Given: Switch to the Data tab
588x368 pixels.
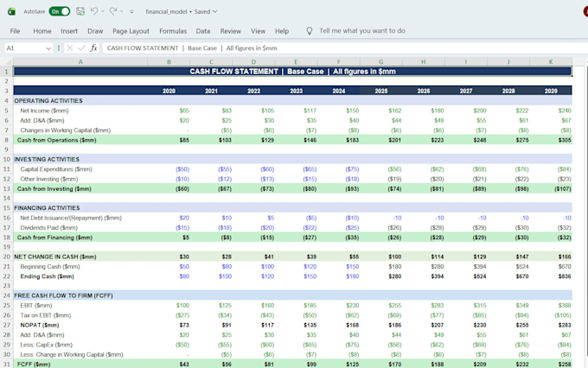Looking at the screenshot, I should (x=203, y=31).
